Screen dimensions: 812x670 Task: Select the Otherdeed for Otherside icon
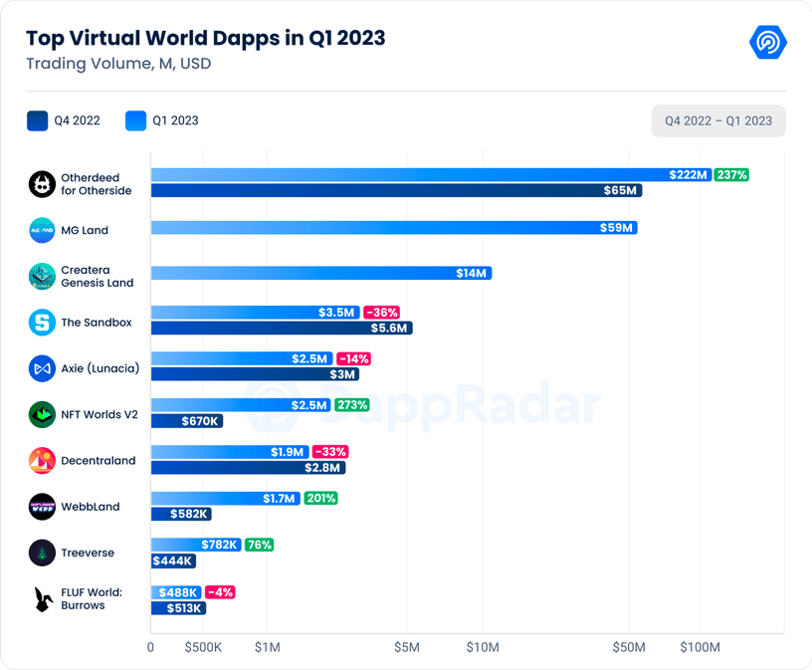click(x=41, y=184)
